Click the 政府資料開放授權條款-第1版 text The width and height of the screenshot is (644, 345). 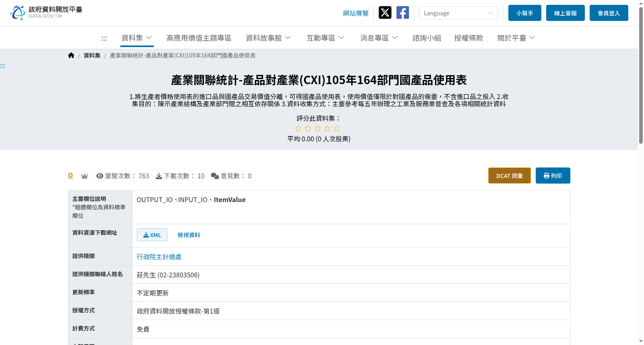coord(178,311)
